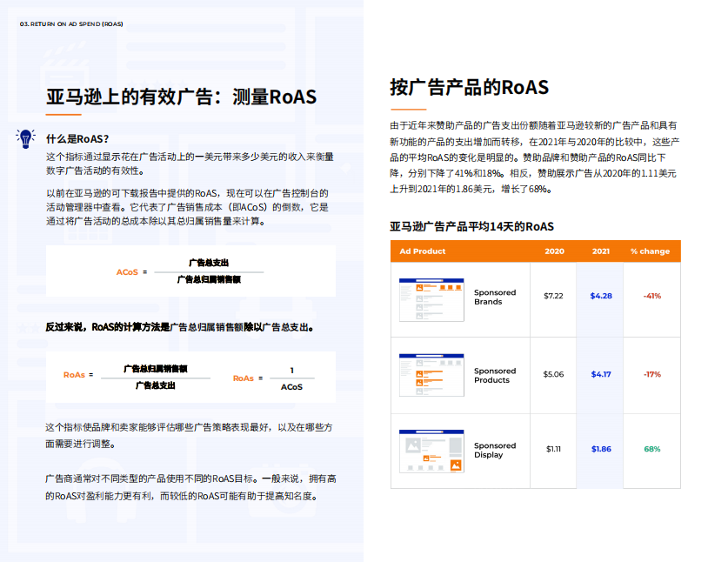Click the orange image icon inside Sponsored Display thumbnail
The image size is (728, 562).
455,464
